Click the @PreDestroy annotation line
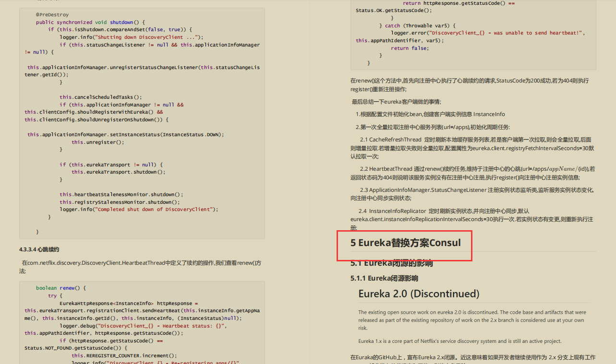The height and width of the screenshot is (364, 616). (x=52, y=15)
